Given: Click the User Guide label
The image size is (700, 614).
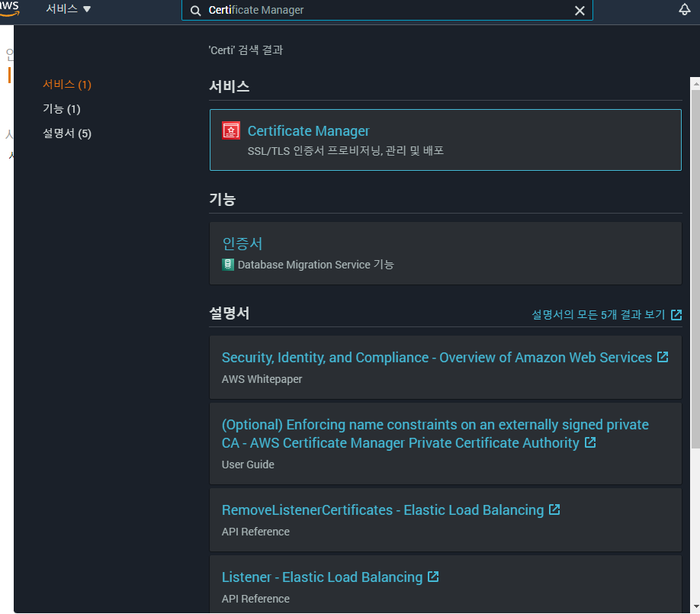Looking at the screenshot, I should point(248,465).
